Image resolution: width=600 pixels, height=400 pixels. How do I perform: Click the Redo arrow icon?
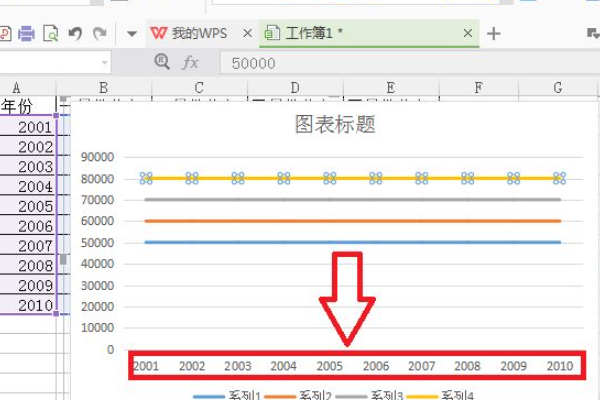pos(100,33)
